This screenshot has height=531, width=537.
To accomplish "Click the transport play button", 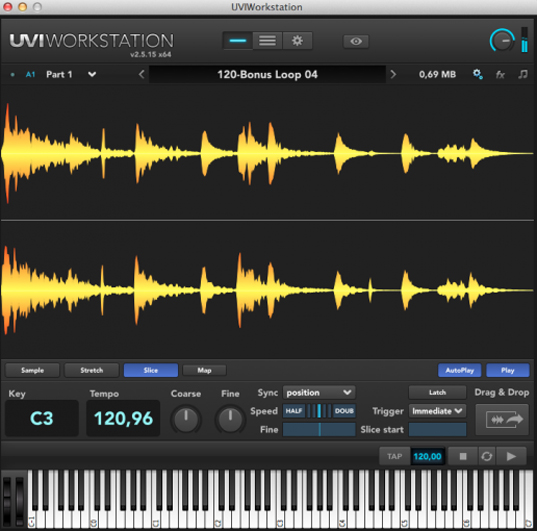I will 511,456.
